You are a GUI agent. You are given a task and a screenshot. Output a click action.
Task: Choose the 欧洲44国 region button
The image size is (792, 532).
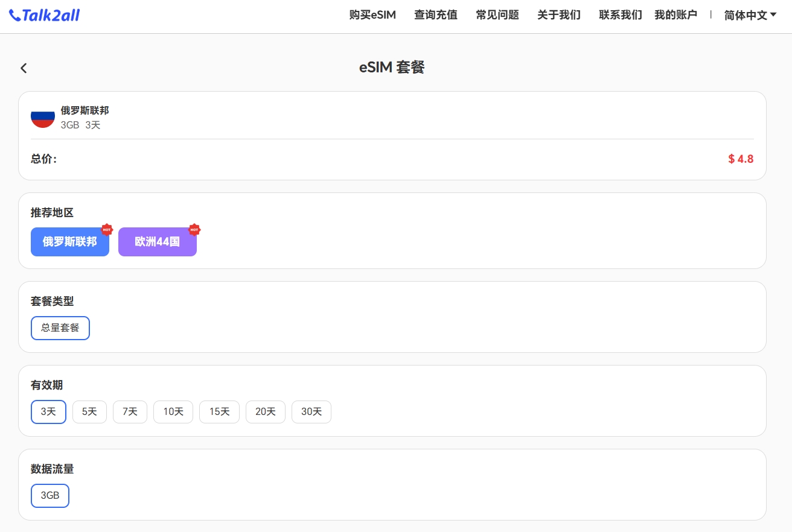click(158, 242)
